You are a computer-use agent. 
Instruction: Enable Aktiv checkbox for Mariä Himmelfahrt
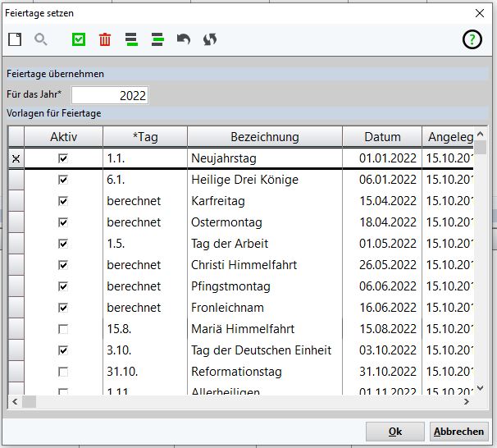click(x=63, y=329)
